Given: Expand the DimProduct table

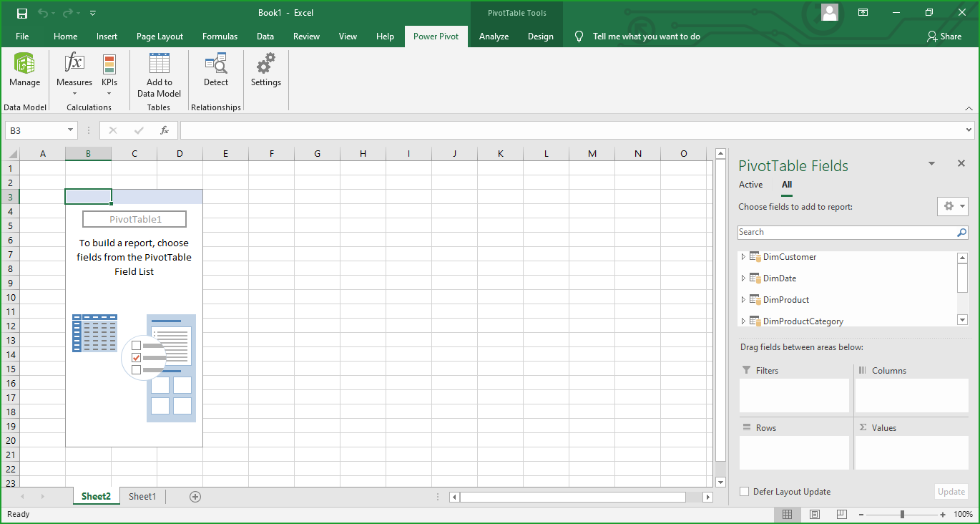Looking at the screenshot, I should click(x=743, y=300).
